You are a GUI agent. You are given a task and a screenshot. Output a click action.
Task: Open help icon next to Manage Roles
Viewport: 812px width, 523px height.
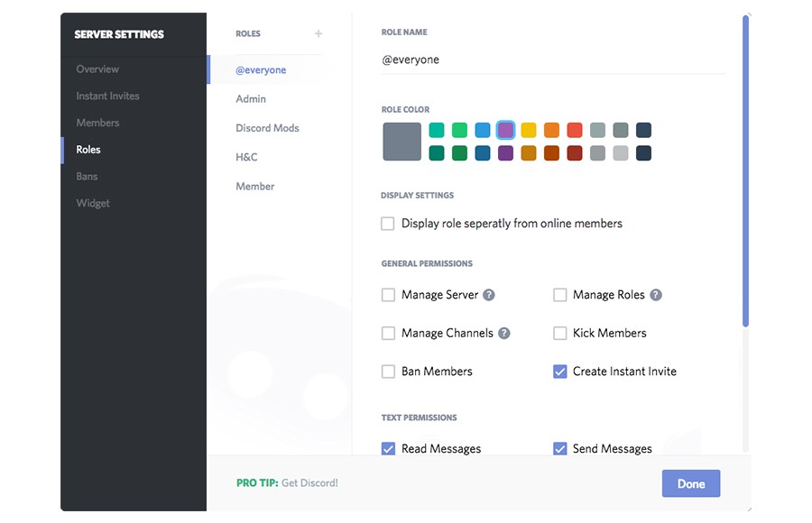pos(656,295)
